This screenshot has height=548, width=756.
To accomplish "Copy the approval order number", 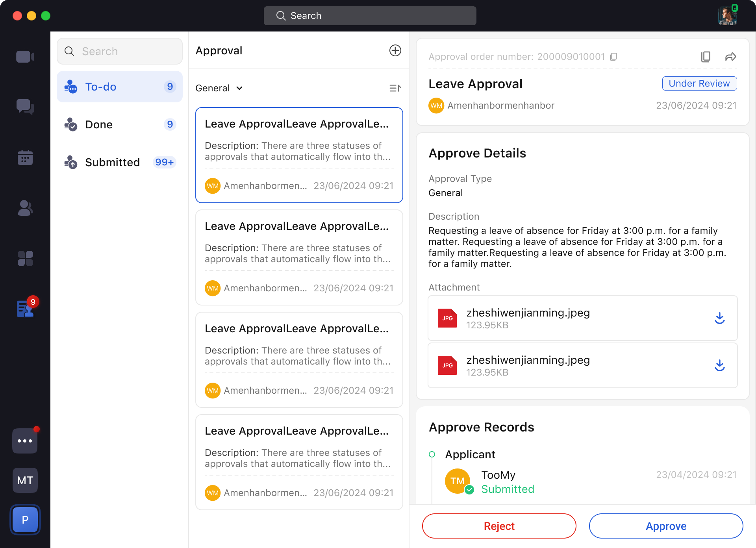I will tap(613, 57).
